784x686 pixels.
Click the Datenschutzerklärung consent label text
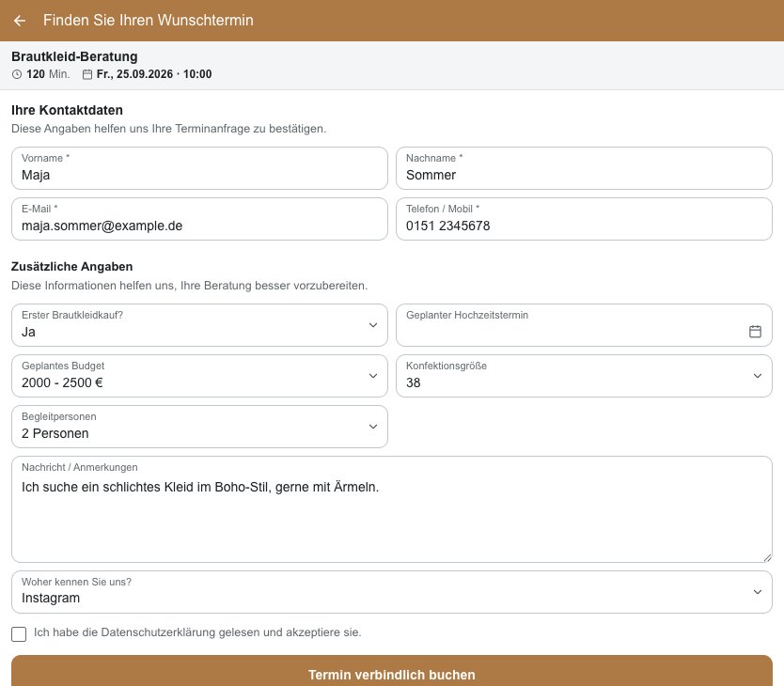pos(197,632)
